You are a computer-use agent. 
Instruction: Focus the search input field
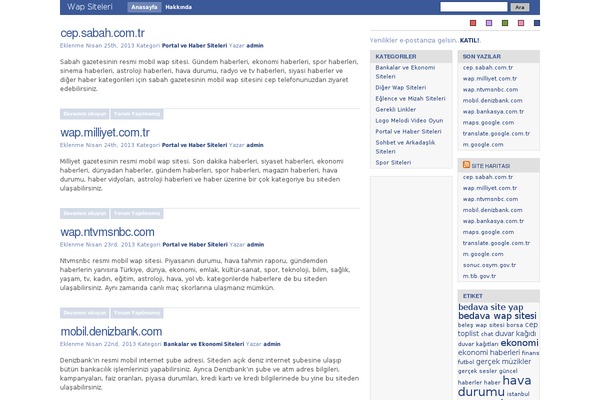[474, 7]
